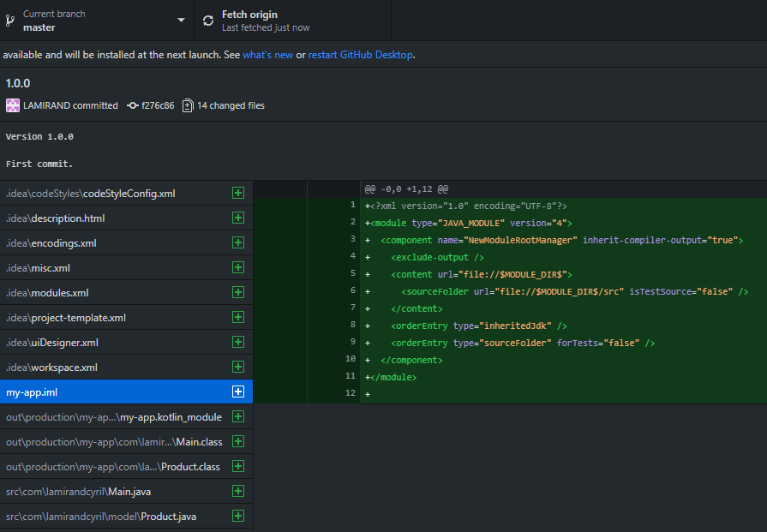Image resolution: width=767 pixels, height=532 pixels.
Task: Open the Current branch master dropdown
Action: click(97, 21)
